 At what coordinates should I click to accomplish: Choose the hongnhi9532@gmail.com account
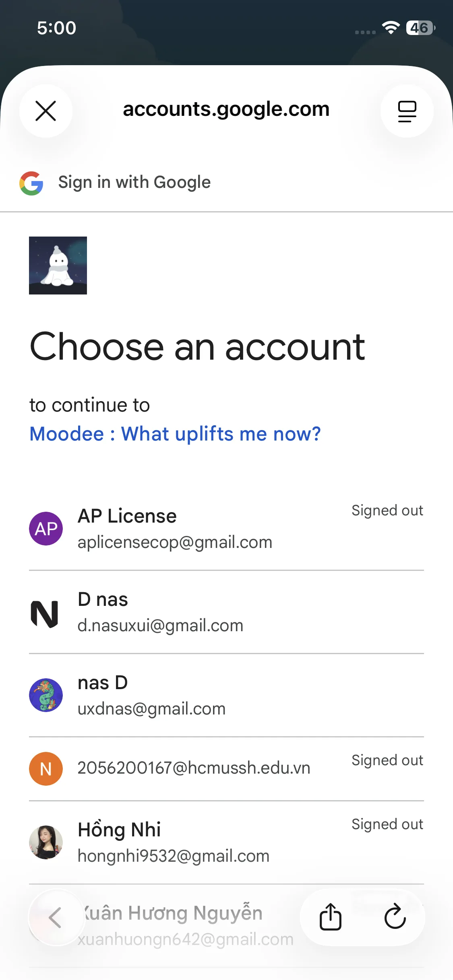(x=173, y=842)
